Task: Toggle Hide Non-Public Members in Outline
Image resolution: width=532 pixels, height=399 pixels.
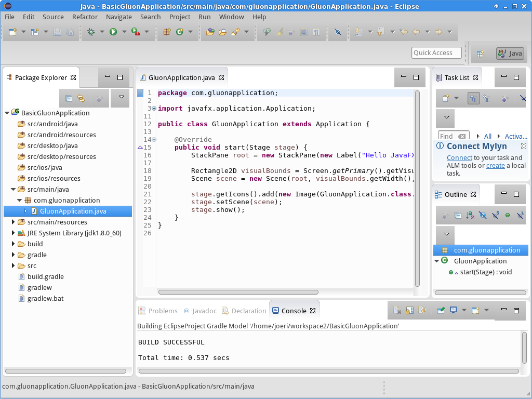Action: click(x=508, y=215)
